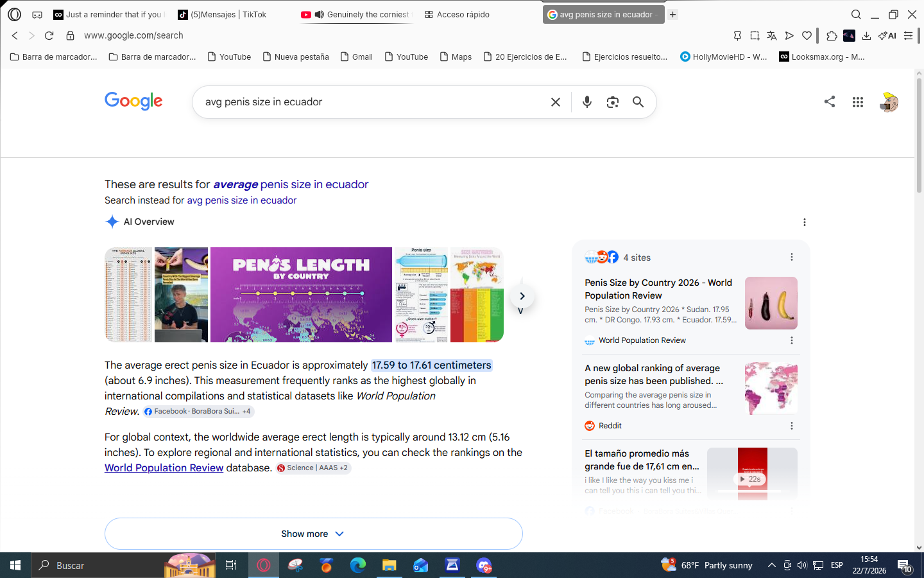Advance the image carousel with right chevron
Image resolution: width=924 pixels, height=578 pixels.
(x=522, y=296)
